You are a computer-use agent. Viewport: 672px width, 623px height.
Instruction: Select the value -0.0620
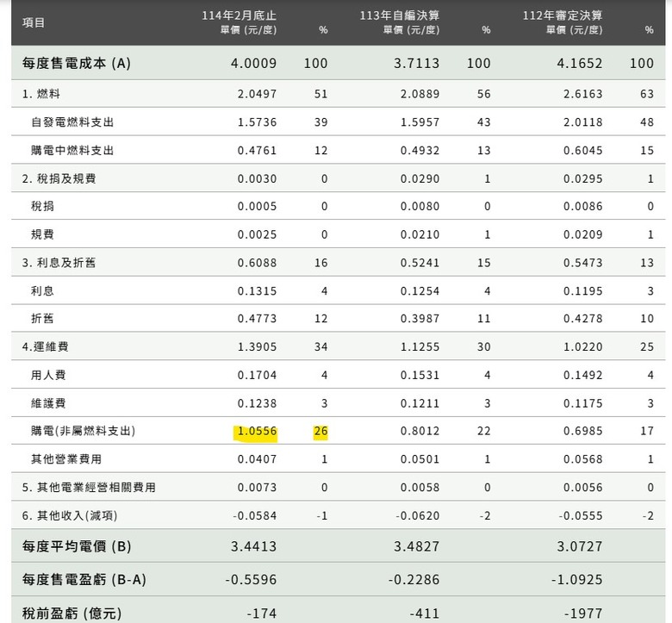pyautogui.click(x=418, y=516)
